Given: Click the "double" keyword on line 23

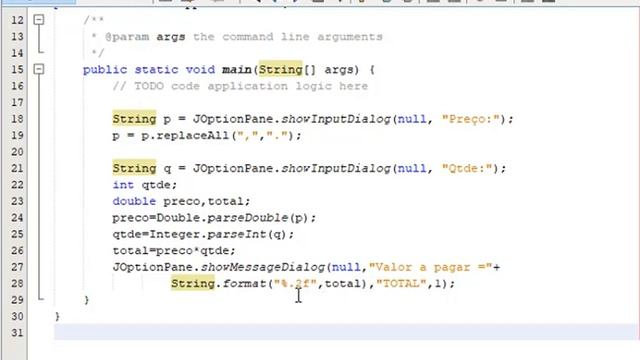Looking at the screenshot, I should pos(134,201).
